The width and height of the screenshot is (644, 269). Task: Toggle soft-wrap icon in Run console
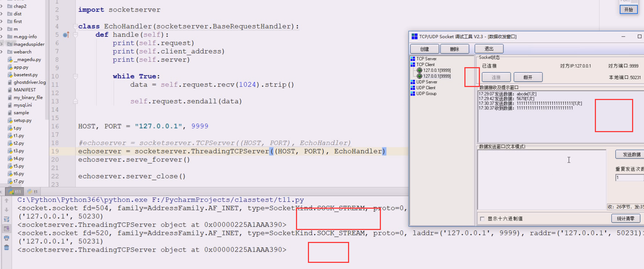point(7,219)
